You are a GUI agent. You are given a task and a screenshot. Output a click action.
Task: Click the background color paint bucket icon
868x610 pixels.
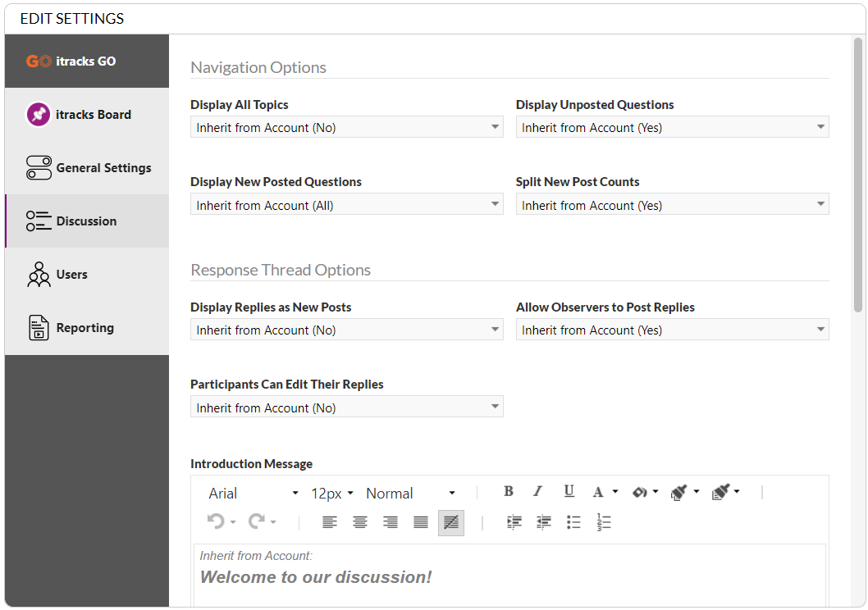(x=639, y=492)
